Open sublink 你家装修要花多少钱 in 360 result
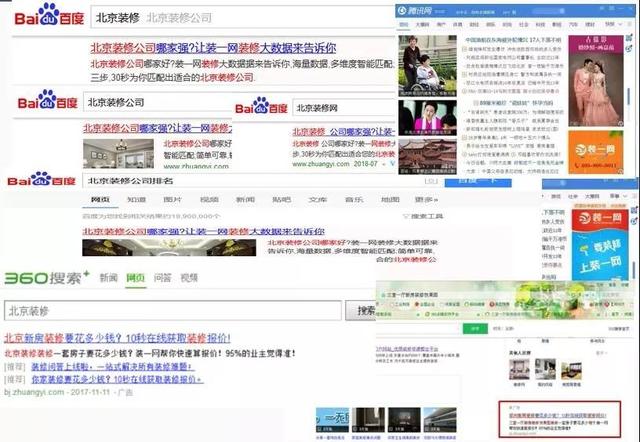640x442 pixels. click(117, 379)
